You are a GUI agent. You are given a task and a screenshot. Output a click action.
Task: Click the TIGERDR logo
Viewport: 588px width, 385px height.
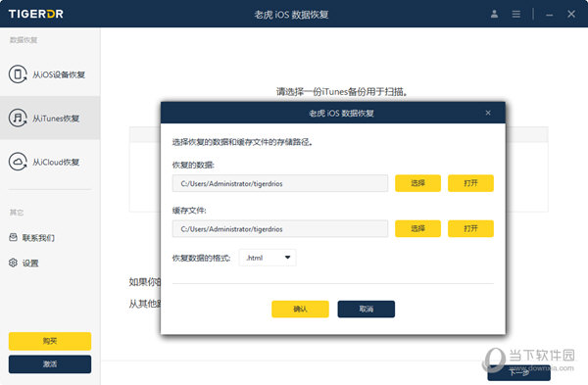click(x=36, y=15)
